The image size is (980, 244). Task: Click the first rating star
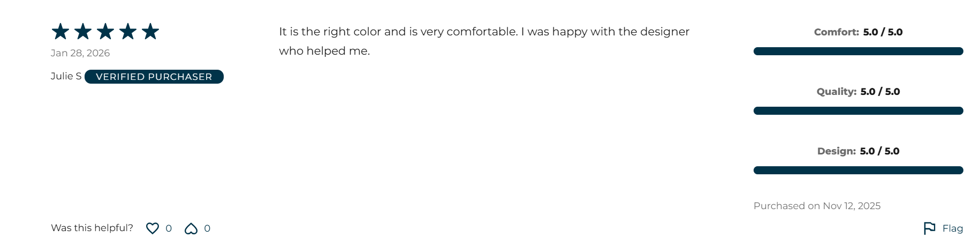click(x=60, y=32)
